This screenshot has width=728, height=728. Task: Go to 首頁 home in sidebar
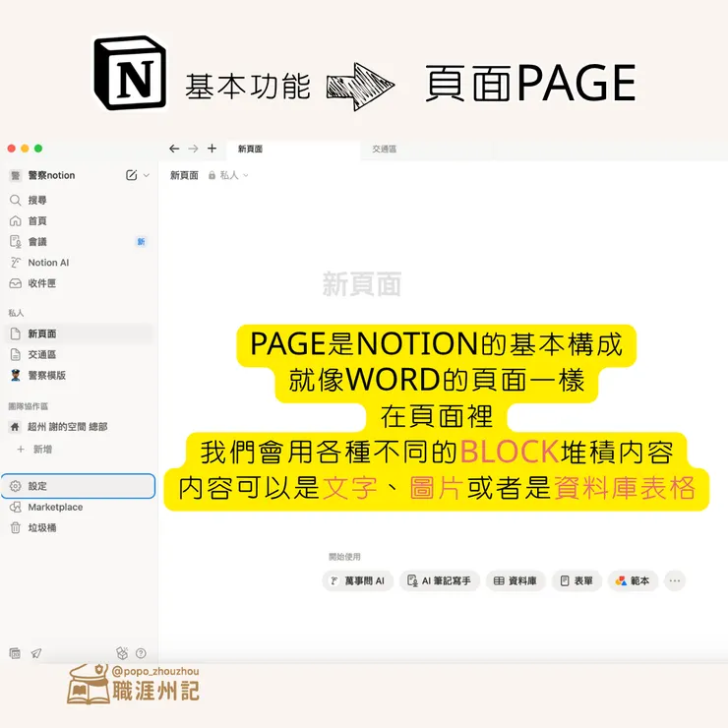tap(78, 221)
